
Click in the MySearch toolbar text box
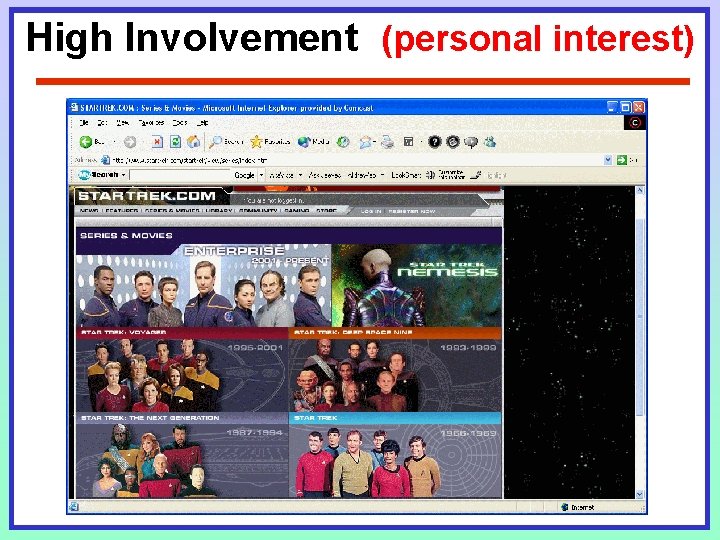(x=180, y=175)
